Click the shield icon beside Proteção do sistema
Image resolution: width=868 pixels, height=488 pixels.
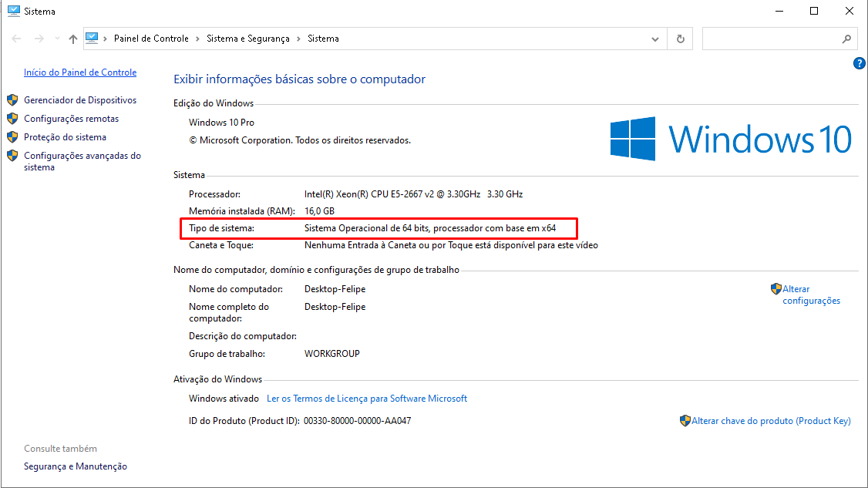click(x=12, y=136)
